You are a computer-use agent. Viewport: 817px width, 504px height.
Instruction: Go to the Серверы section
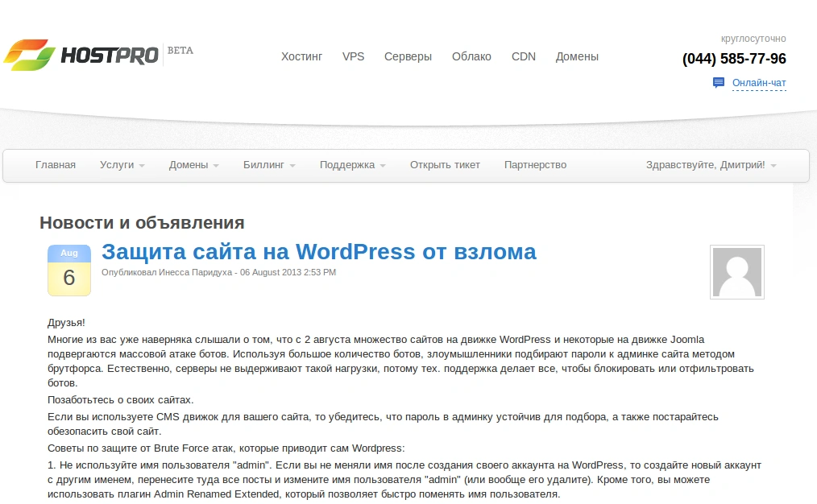408,56
